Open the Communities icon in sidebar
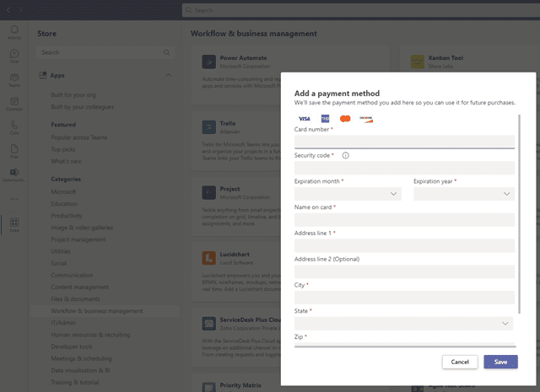The image size is (540, 392). [14, 175]
